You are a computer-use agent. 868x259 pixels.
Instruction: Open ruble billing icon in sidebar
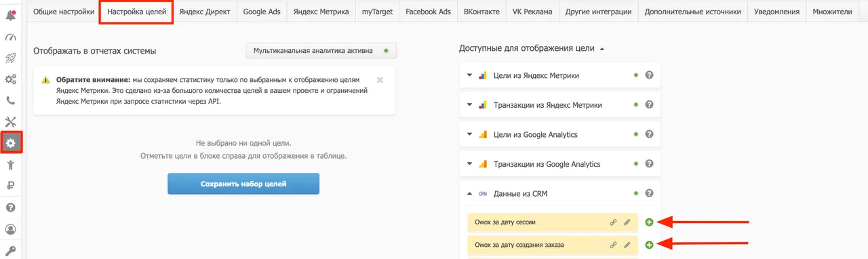[11, 186]
